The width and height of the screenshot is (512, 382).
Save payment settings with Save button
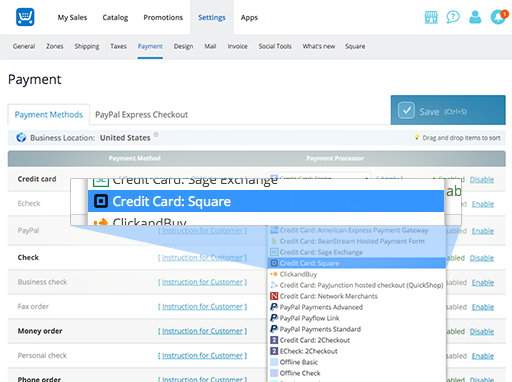[x=448, y=110]
